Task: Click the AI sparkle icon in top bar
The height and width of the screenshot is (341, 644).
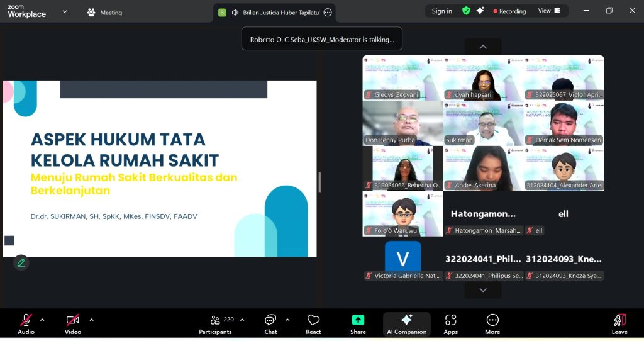Action: [480, 11]
